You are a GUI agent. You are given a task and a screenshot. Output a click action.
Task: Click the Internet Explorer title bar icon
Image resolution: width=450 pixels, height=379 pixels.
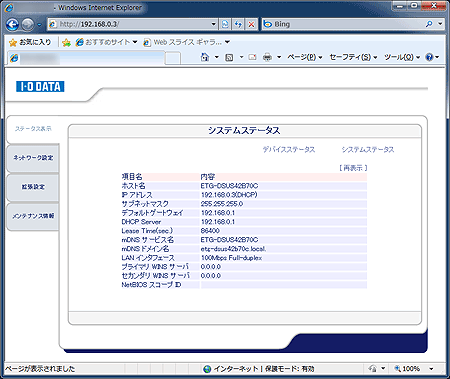coord(9,8)
